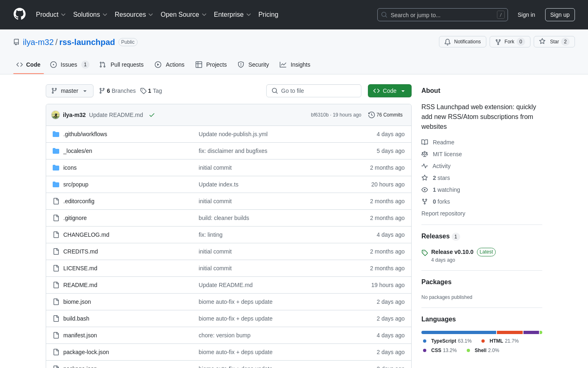View the 76 Commits history

[385, 115]
